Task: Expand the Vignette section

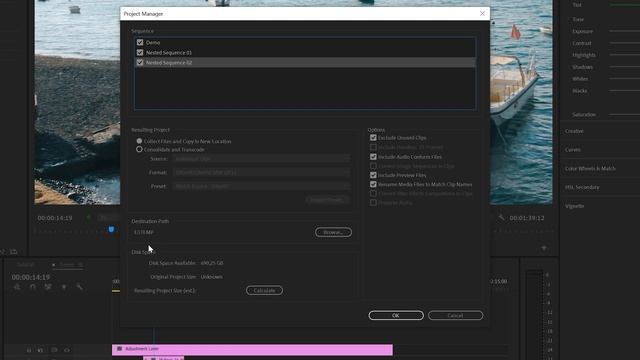Action: [574, 206]
